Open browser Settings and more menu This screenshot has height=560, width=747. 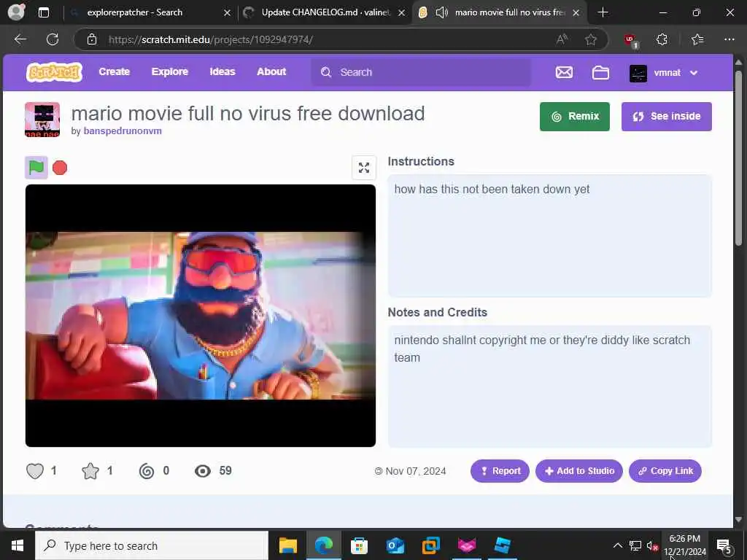pos(729,39)
